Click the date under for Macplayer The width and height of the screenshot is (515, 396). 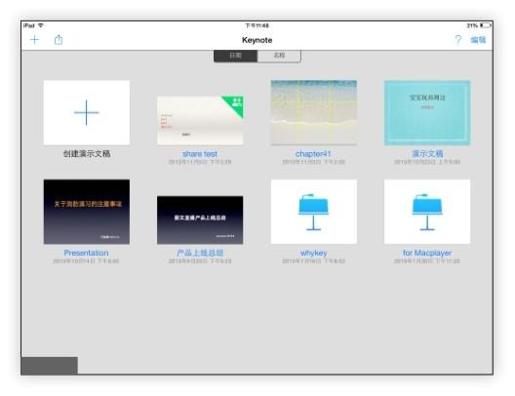[x=427, y=261]
